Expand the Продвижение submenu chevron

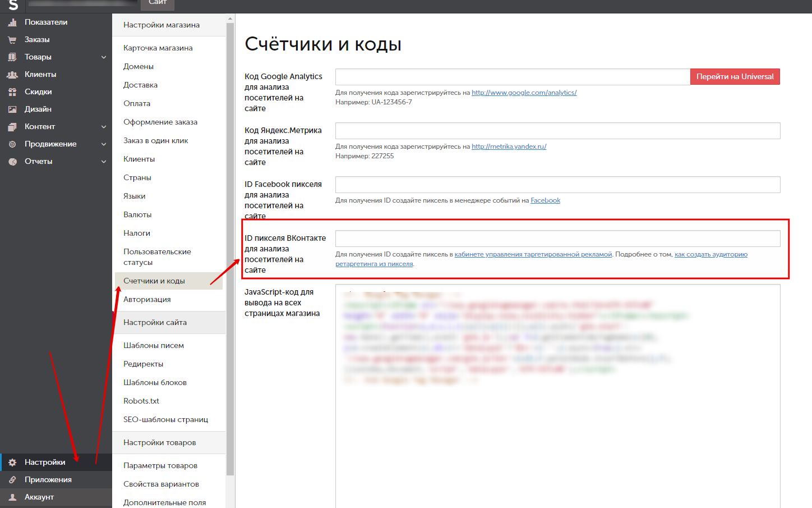(x=104, y=144)
